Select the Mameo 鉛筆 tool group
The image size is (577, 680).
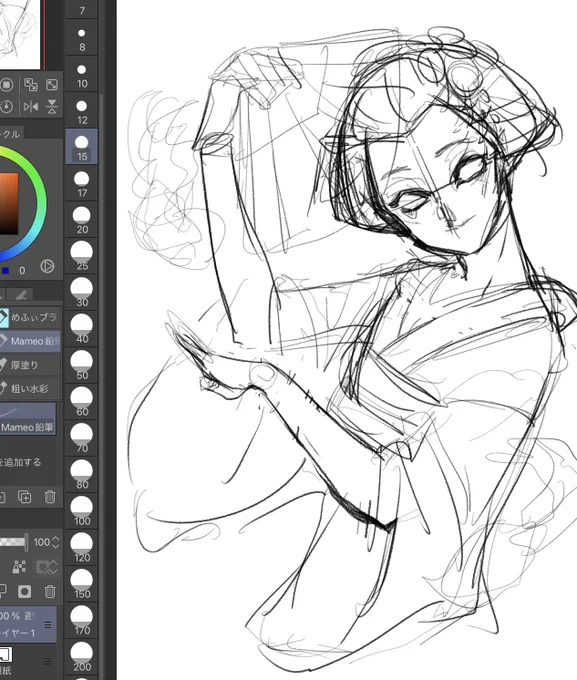pos(30,341)
